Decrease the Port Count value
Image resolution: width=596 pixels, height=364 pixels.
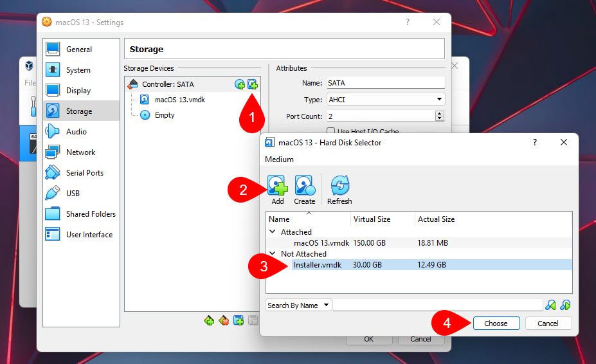click(439, 118)
